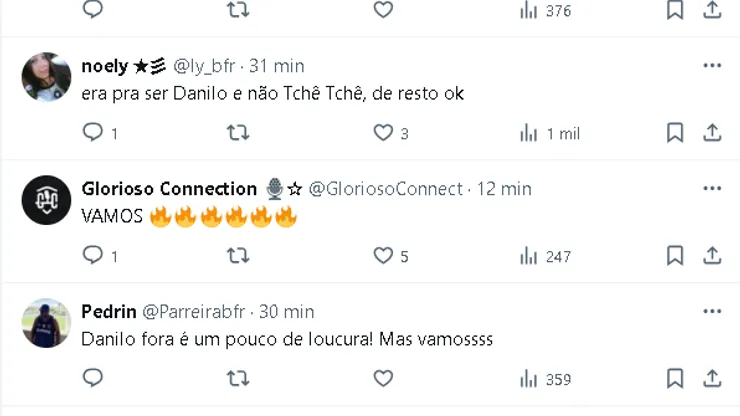Reply to Pedrin's tweet
The height and width of the screenshot is (416, 740).
point(93,379)
